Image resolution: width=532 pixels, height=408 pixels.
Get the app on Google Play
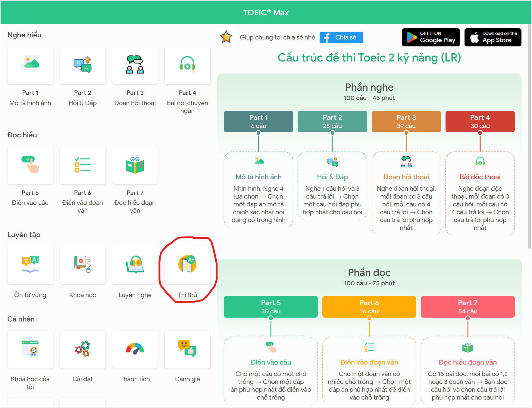coord(431,37)
